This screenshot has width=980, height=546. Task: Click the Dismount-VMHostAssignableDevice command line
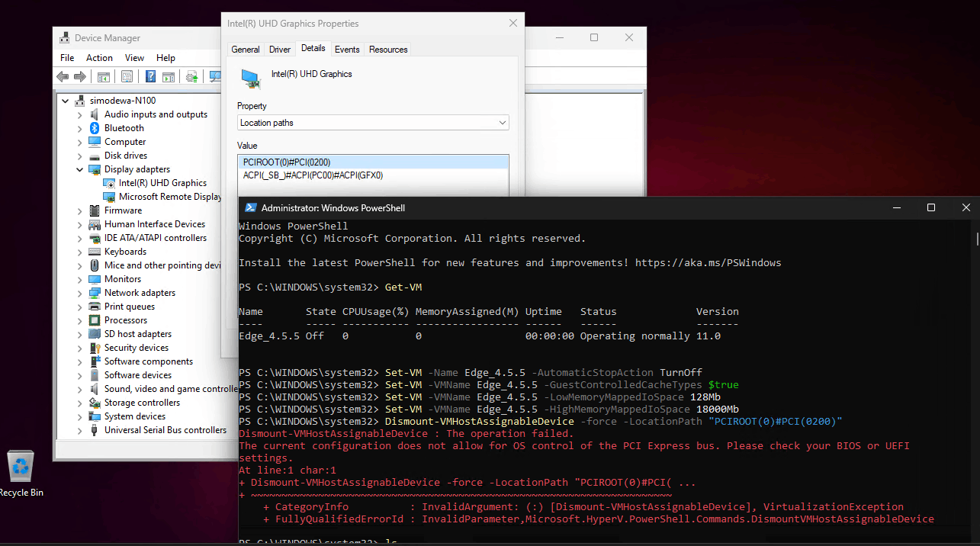coord(541,422)
